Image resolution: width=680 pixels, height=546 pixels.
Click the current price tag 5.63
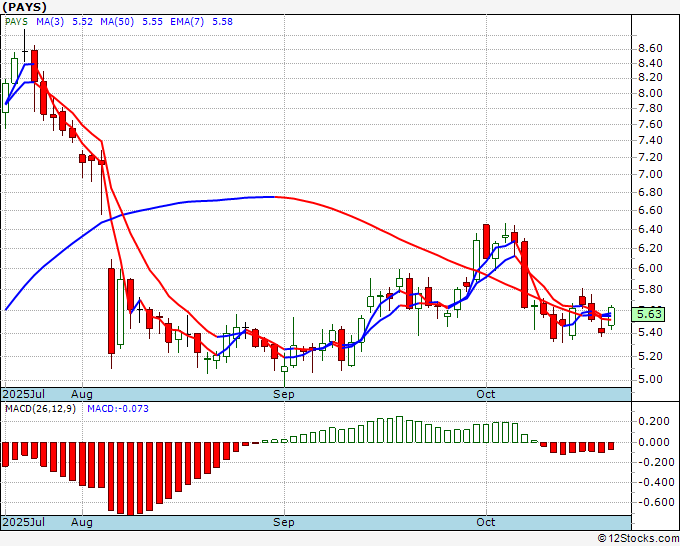[649, 314]
